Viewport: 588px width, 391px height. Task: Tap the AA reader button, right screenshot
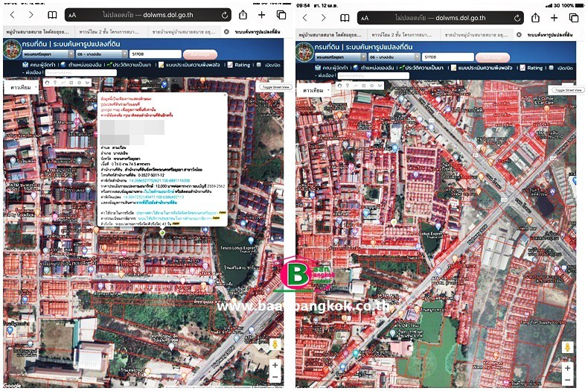click(x=365, y=18)
